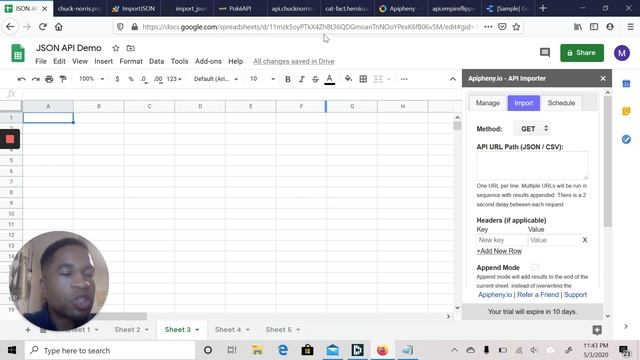Toggle bold formatting
Image resolution: width=640 pixels, height=360 pixels.
(288, 79)
